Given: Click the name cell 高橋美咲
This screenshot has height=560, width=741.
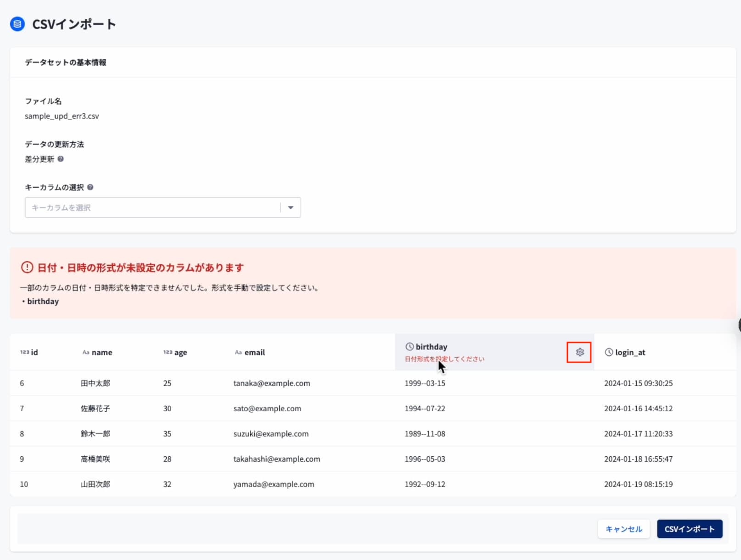Looking at the screenshot, I should [x=95, y=459].
